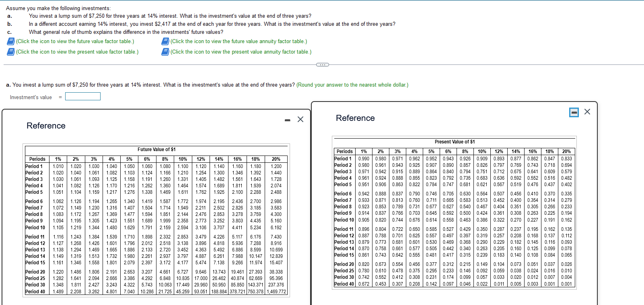Screen dimensions: 644x305
Task: Click the 0.990 cell in Present Value table
Action: pyautogui.click(x=364, y=159)
